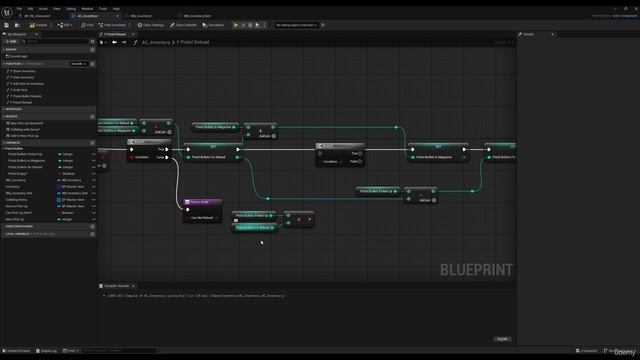Click the Pause playback button
The width and height of the screenshot is (640, 360).
243,25
